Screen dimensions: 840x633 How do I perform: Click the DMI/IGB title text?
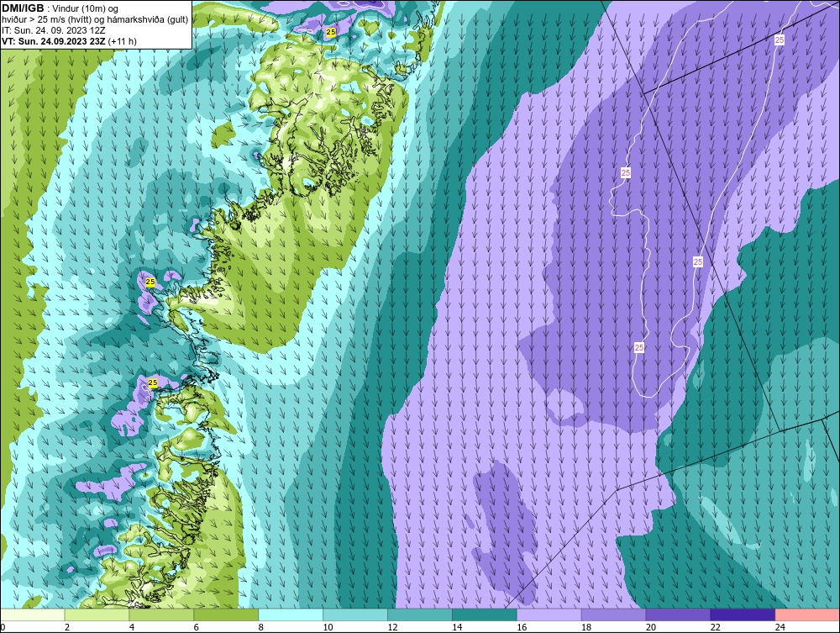23,8
